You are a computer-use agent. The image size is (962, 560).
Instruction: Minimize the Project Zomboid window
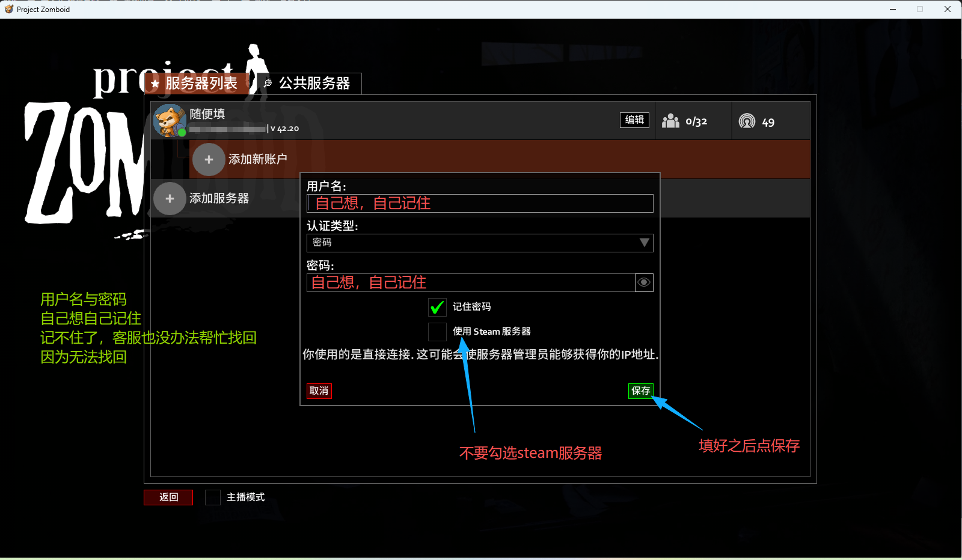[x=893, y=9]
